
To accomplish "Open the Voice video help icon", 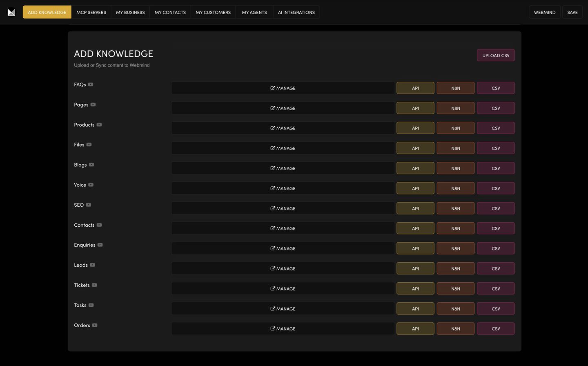I will [x=91, y=185].
